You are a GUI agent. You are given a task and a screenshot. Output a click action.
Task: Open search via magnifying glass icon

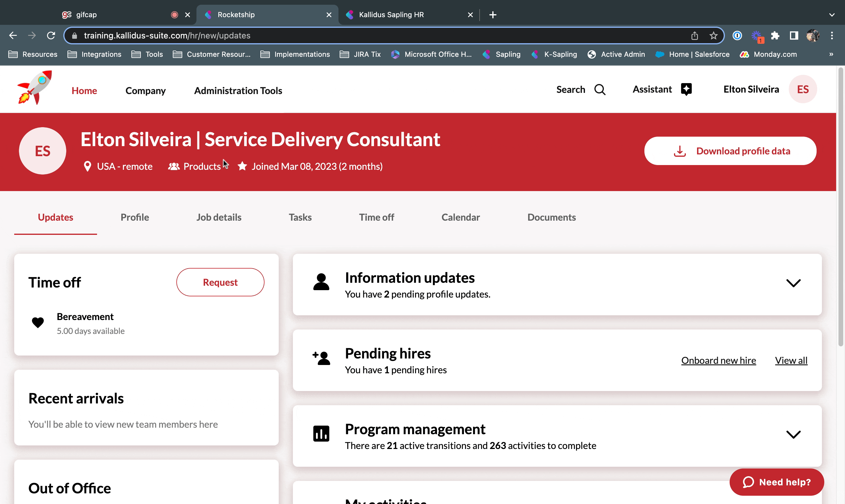[x=600, y=90]
